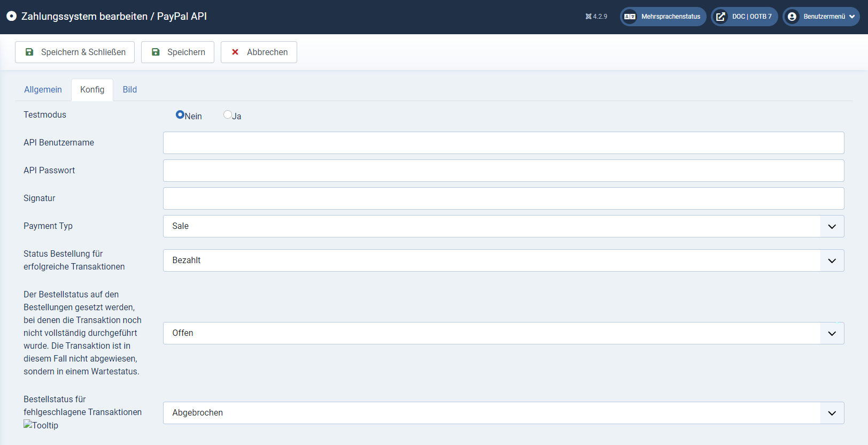Switch to the Allgemein tab
Screen dimensions: 868x445
pyautogui.click(x=43, y=90)
